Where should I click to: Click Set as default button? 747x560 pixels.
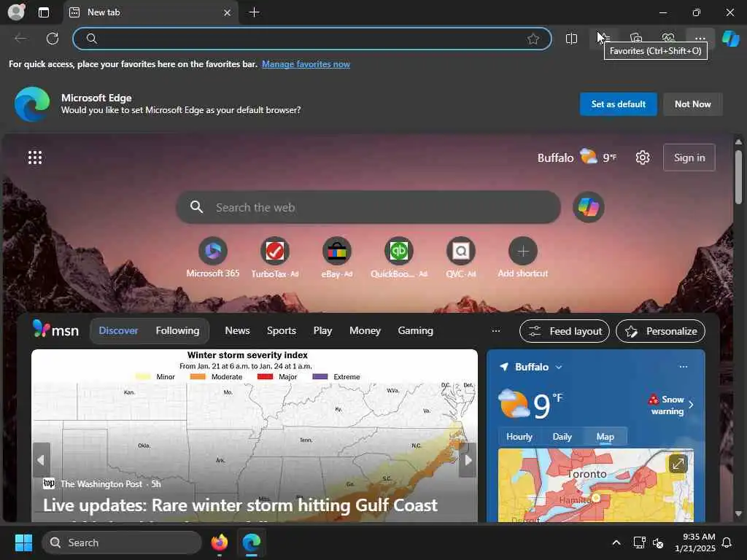pos(618,104)
